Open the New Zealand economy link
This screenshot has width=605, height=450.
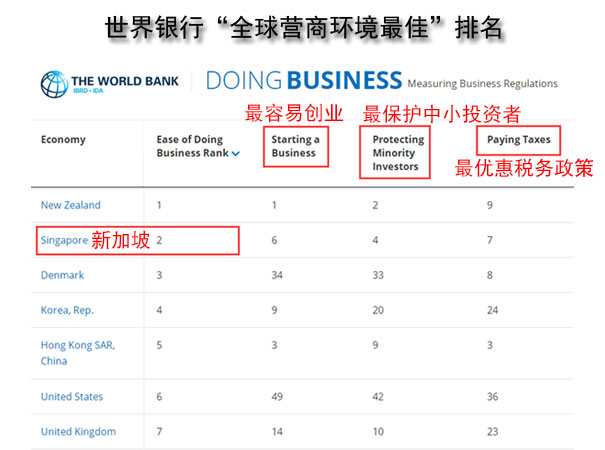point(71,205)
